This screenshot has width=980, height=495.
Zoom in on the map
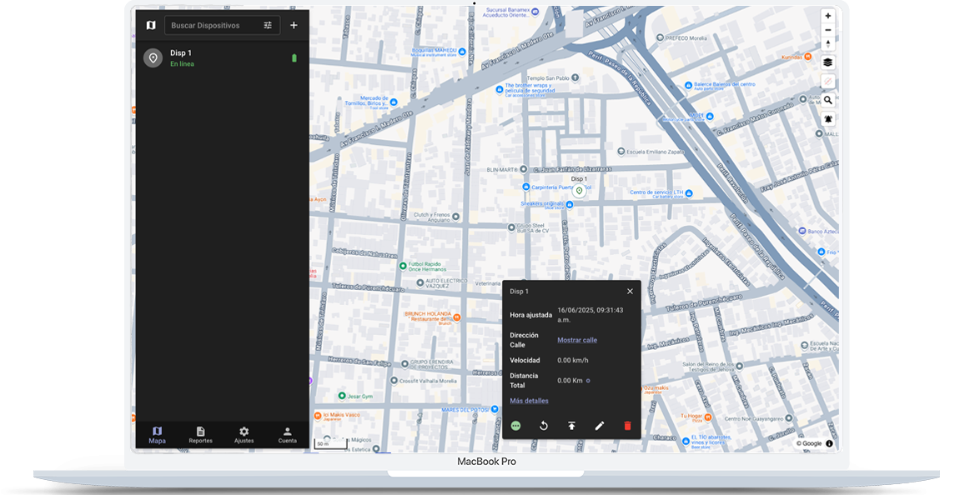828,16
